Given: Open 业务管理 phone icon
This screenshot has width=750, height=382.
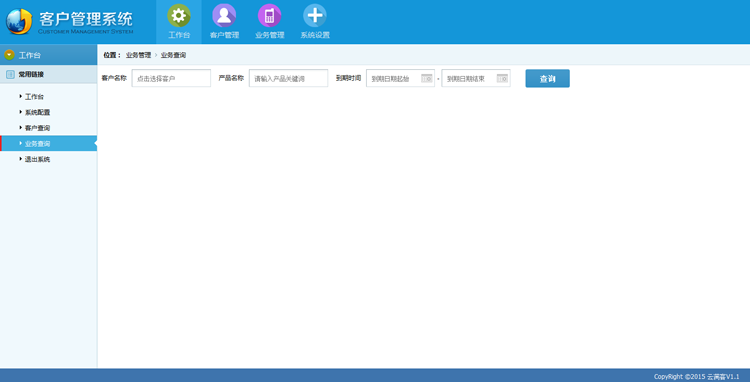Looking at the screenshot, I should 269,22.
